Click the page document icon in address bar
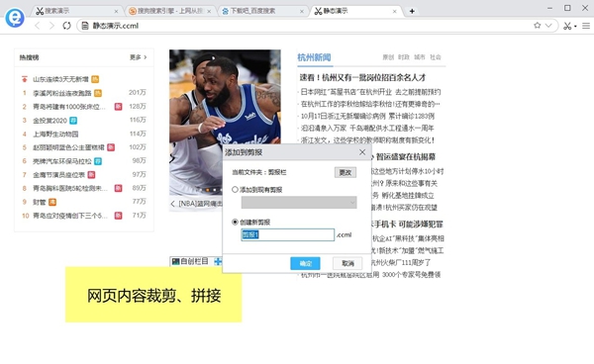Image resolution: width=594 pixels, height=364 pixels. click(85, 26)
